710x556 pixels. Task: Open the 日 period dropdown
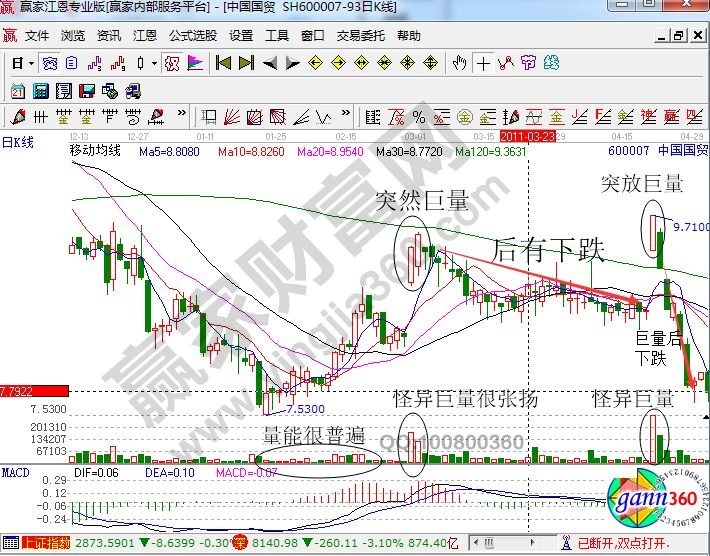point(22,63)
